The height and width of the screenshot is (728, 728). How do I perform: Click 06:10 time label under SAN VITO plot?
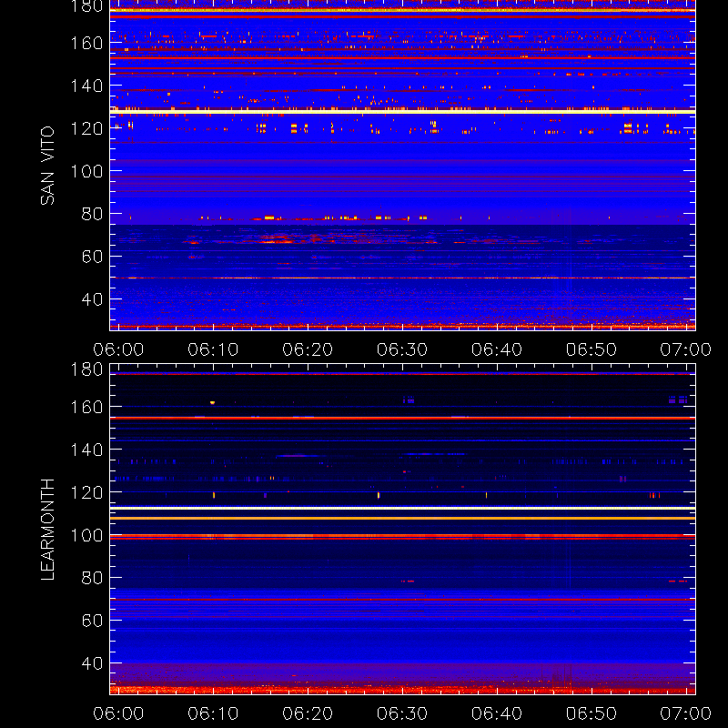(213, 349)
